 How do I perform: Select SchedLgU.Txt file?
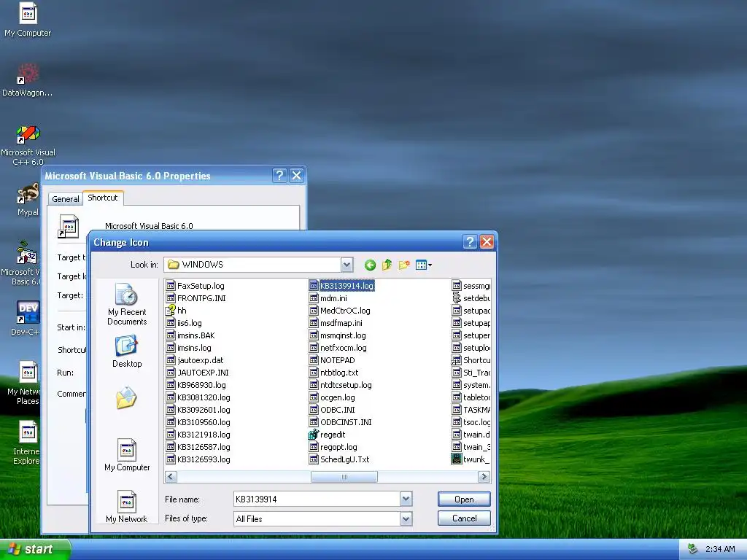click(x=339, y=459)
